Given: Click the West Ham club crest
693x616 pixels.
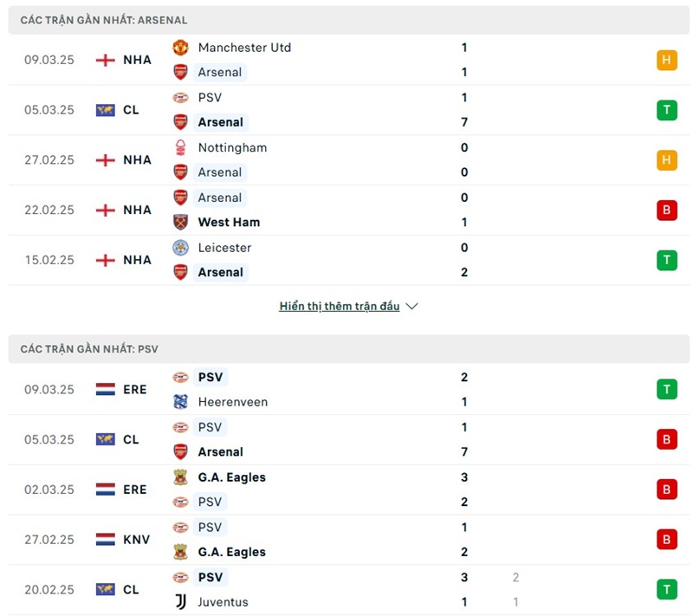Looking at the screenshot, I should coord(180,222).
